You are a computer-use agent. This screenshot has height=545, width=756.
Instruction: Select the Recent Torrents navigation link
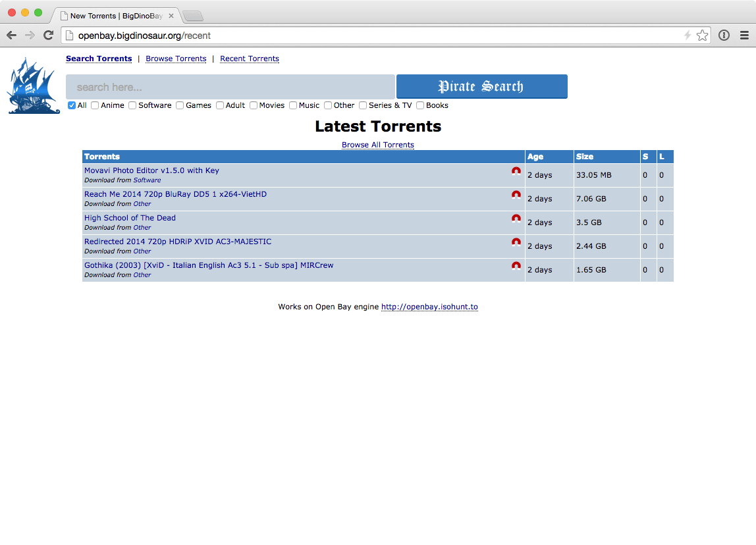250,59
